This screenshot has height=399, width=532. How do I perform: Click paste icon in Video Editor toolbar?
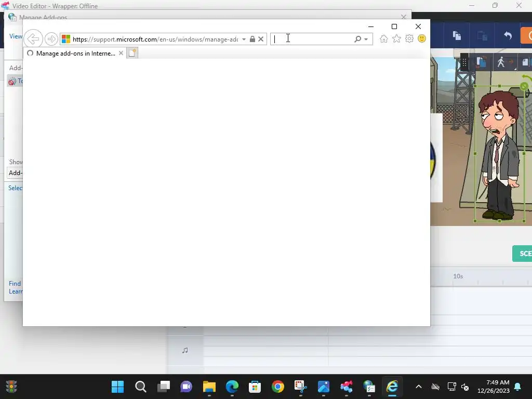point(482,35)
